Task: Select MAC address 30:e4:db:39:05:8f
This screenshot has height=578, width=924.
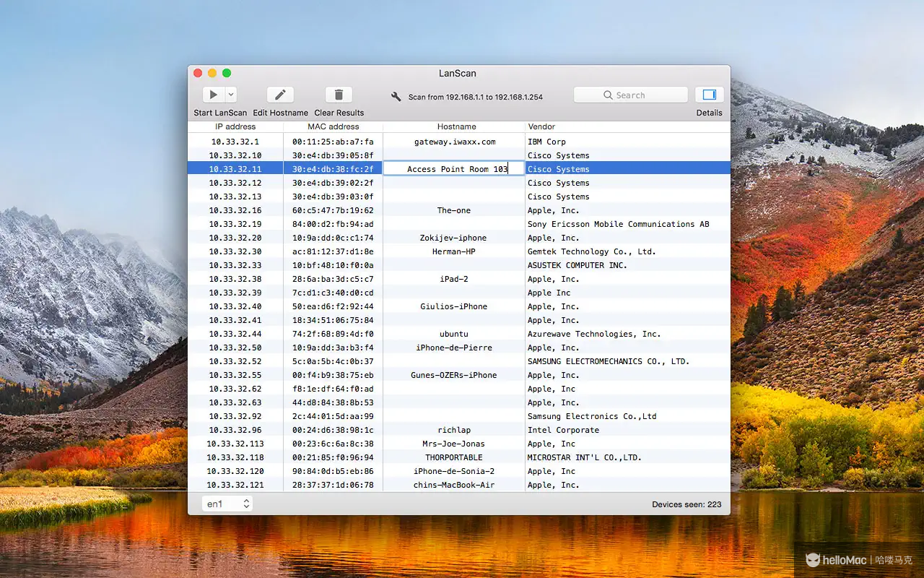Action: tap(333, 155)
